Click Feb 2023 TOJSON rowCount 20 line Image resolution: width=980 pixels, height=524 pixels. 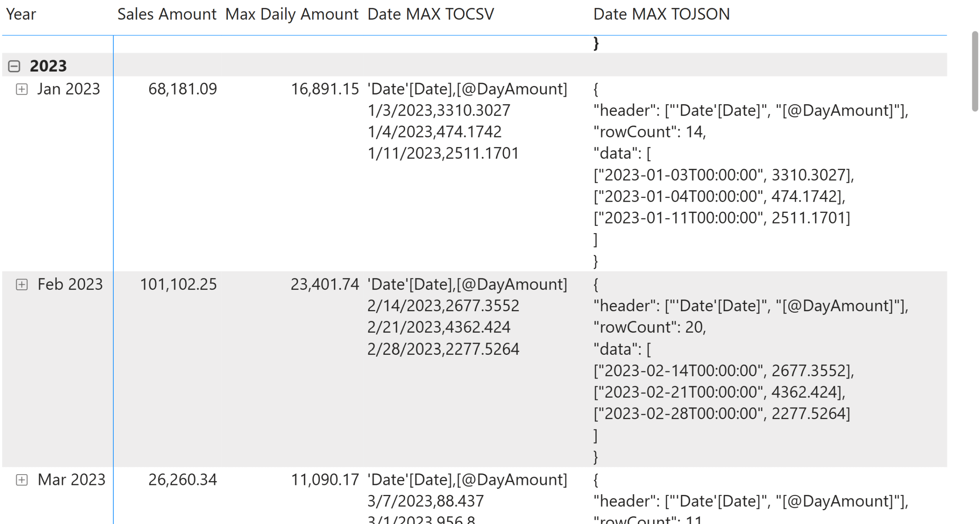click(650, 328)
